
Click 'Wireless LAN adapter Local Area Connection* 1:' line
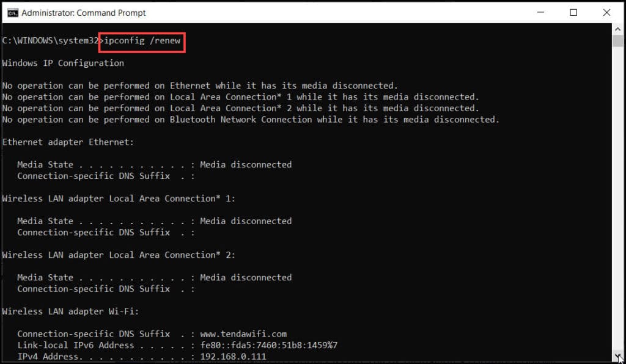coord(119,198)
